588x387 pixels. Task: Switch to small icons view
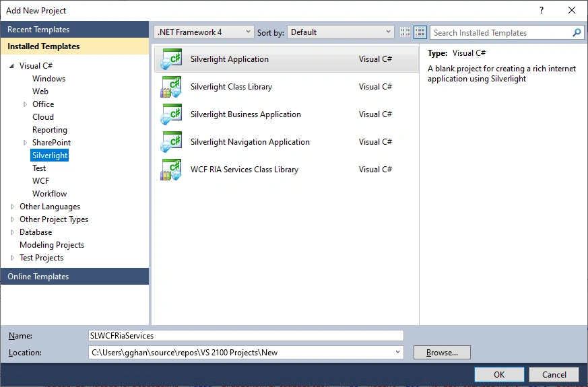click(405, 32)
